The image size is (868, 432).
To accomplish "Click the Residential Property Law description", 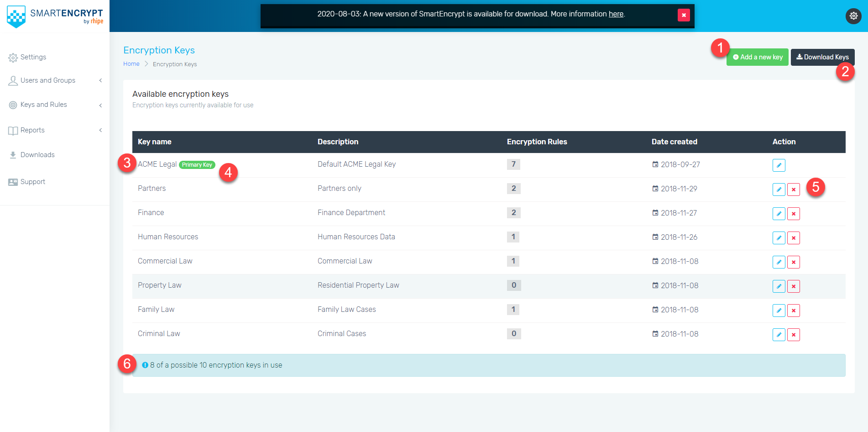I will 358,285.
